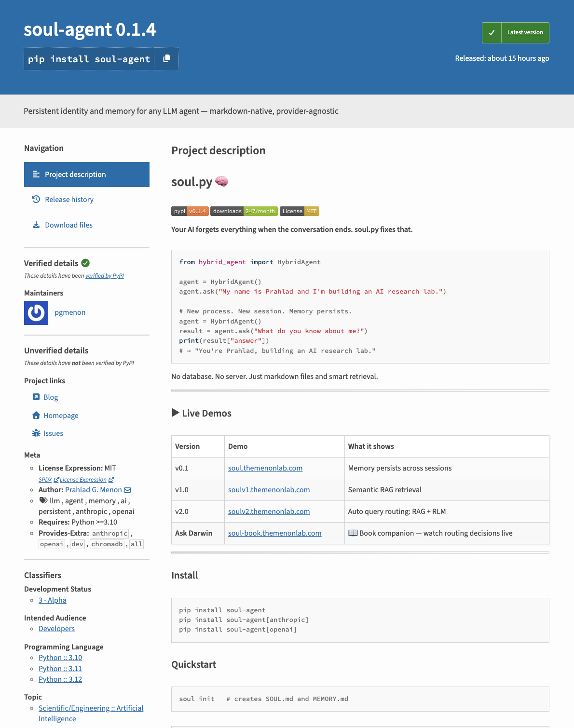Click the Project description list icon
The image size is (574, 728).
coord(36,174)
